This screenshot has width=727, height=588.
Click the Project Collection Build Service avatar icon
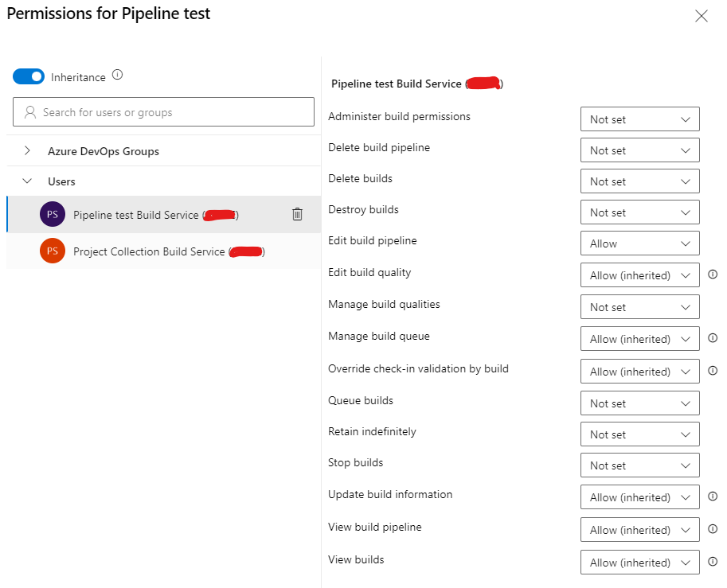pyautogui.click(x=52, y=250)
